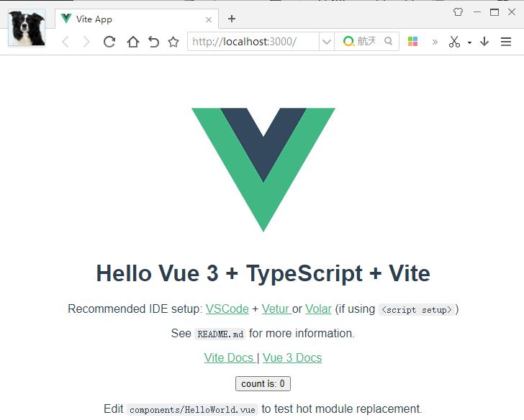Click the README.md code text
The height and width of the screenshot is (420, 524).
click(x=220, y=334)
